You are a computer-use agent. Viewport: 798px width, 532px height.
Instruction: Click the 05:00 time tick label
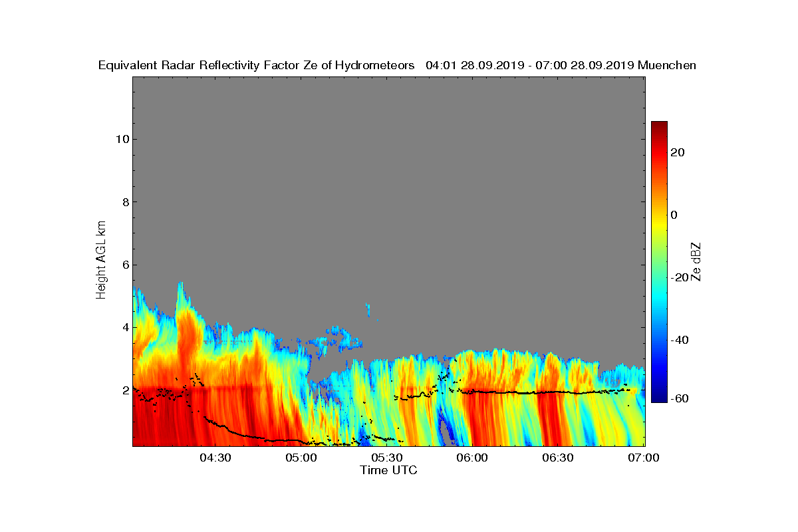[301, 458]
